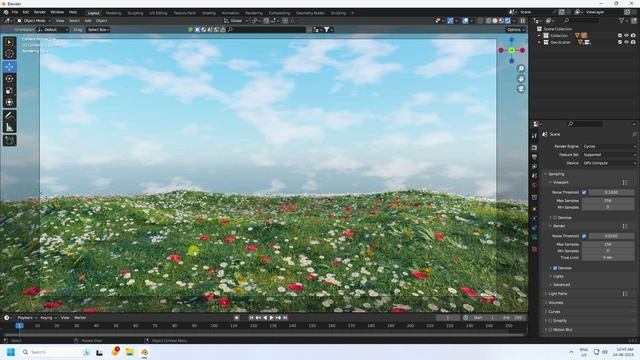Open the Select Box drag dropdown

[x=98, y=29]
